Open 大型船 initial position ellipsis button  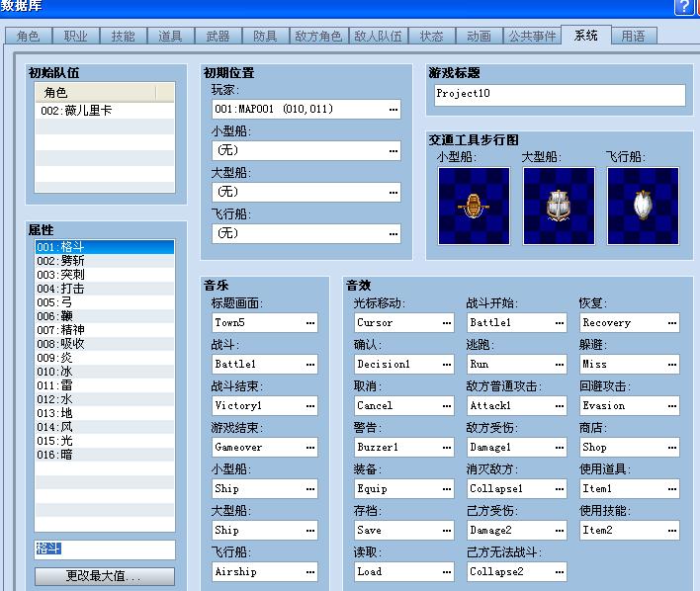tap(393, 193)
